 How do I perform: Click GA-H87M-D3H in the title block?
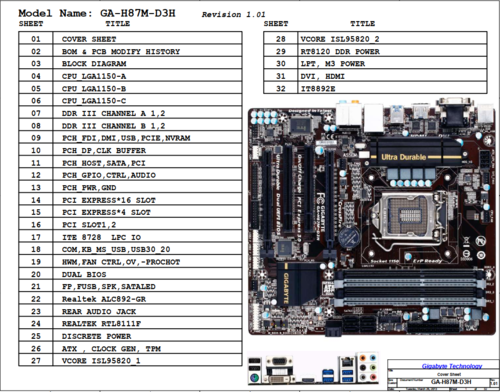tap(451, 382)
